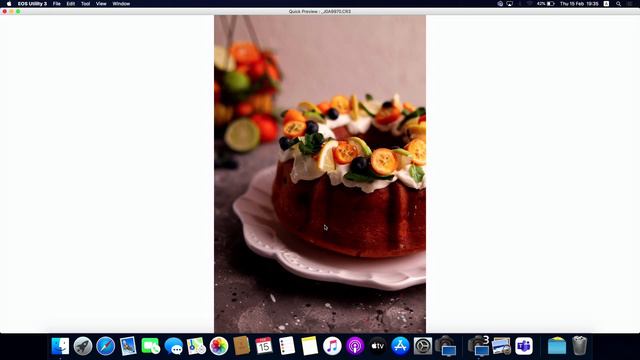Open the File menu
640x360 pixels.
coord(57,4)
